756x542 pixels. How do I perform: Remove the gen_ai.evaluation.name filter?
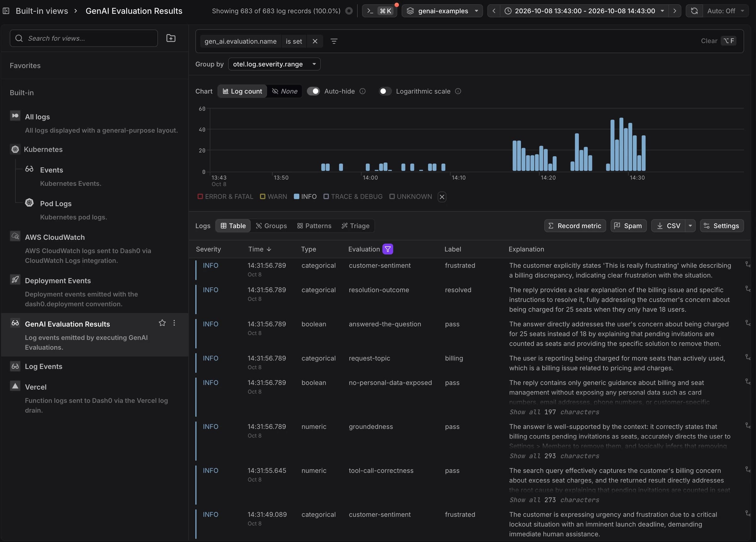coord(315,41)
